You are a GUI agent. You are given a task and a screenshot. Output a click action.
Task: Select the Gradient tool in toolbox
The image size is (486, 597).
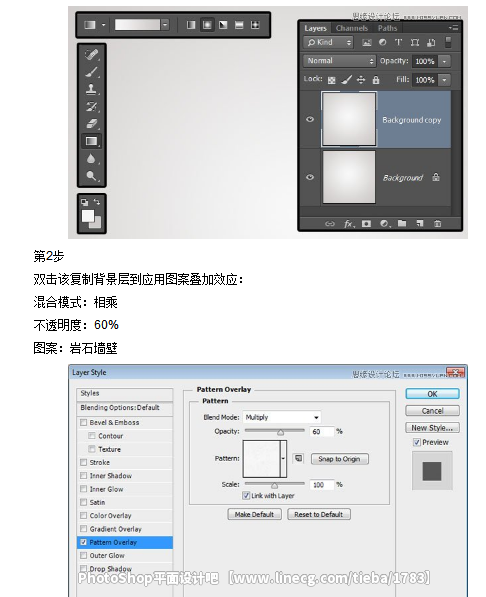tap(91, 141)
